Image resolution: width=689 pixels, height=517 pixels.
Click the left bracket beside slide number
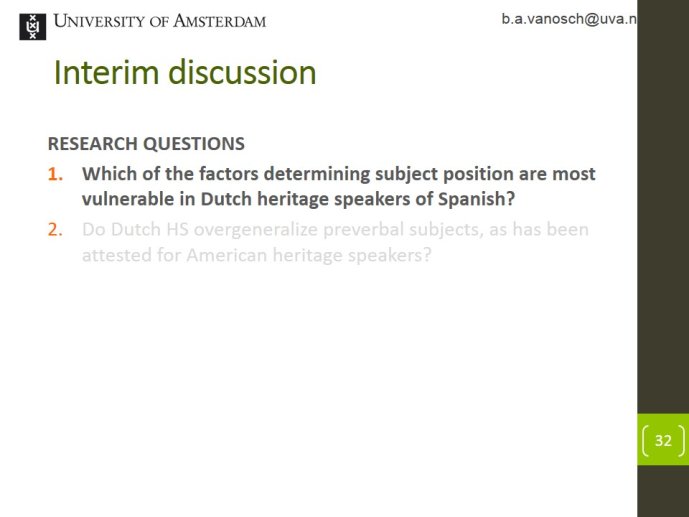coord(645,440)
